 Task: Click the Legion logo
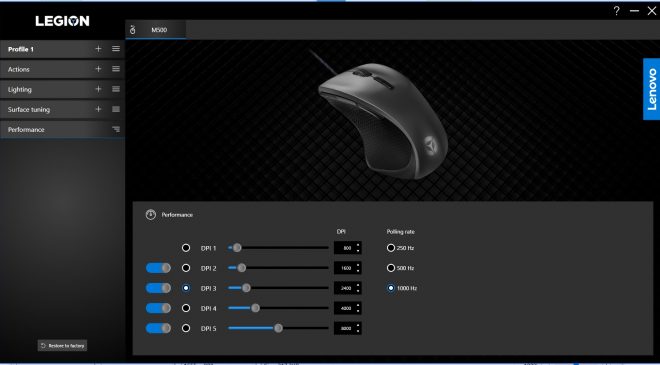[x=62, y=21]
